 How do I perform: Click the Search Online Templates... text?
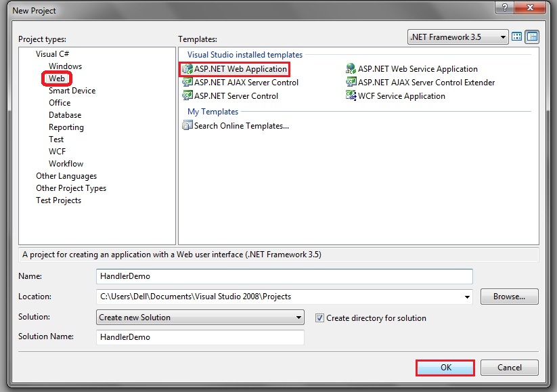click(242, 126)
